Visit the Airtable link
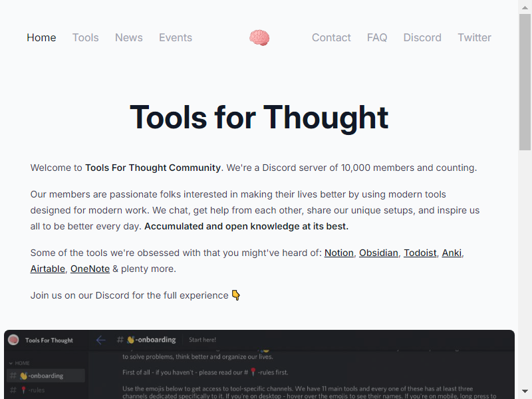532x399 pixels. click(x=47, y=269)
